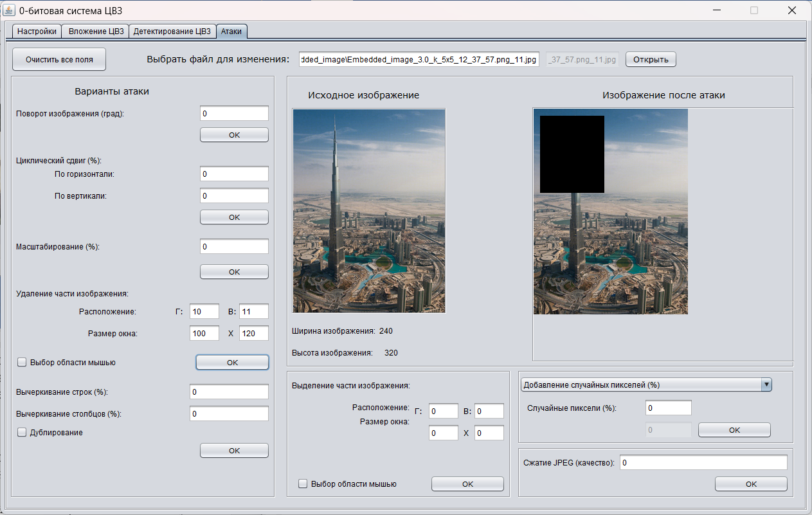812x515 pixels.
Task: Apply image part deletion with OK
Action: (x=232, y=363)
